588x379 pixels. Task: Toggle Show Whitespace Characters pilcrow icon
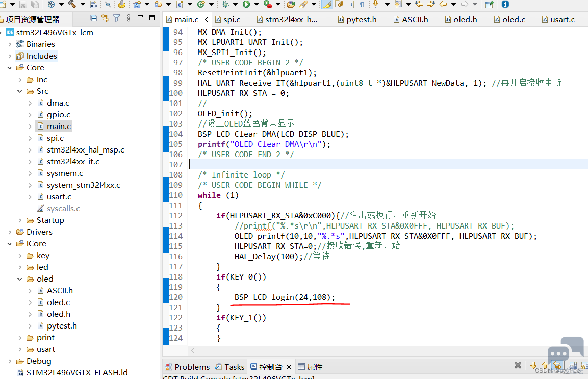pos(362,4)
